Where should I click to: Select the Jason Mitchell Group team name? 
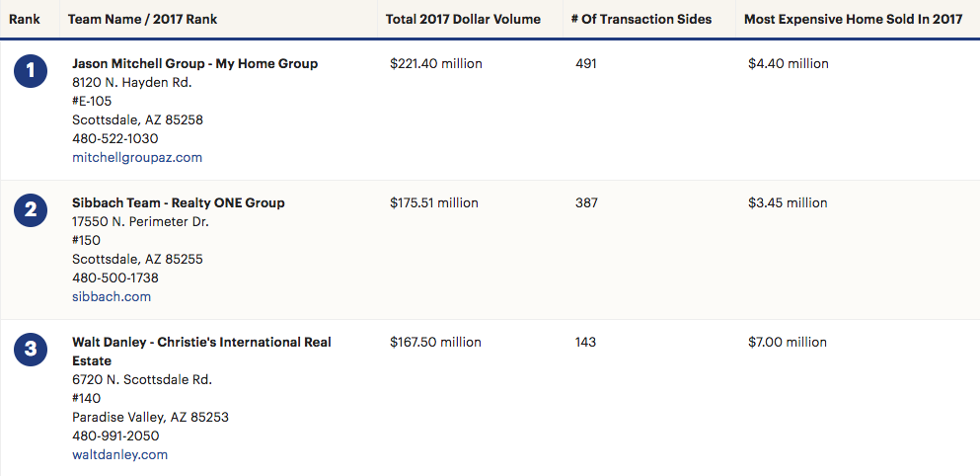click(194, 64)
